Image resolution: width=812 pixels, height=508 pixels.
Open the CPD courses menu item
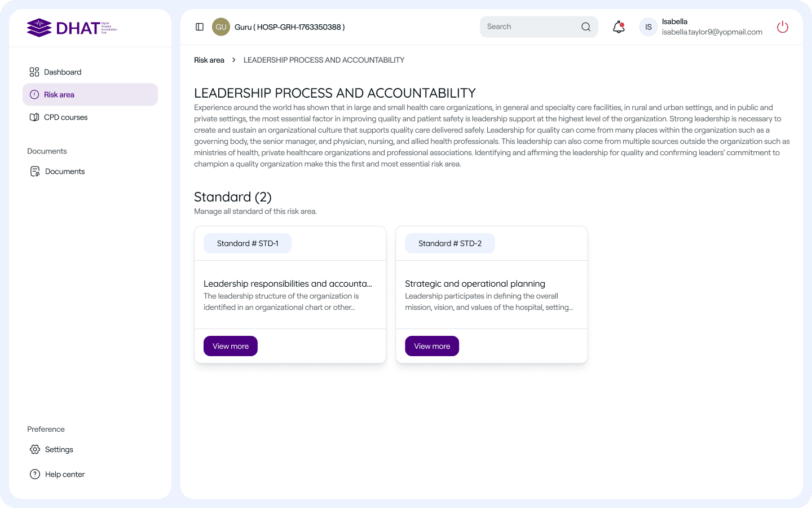[x=66, y=117]
